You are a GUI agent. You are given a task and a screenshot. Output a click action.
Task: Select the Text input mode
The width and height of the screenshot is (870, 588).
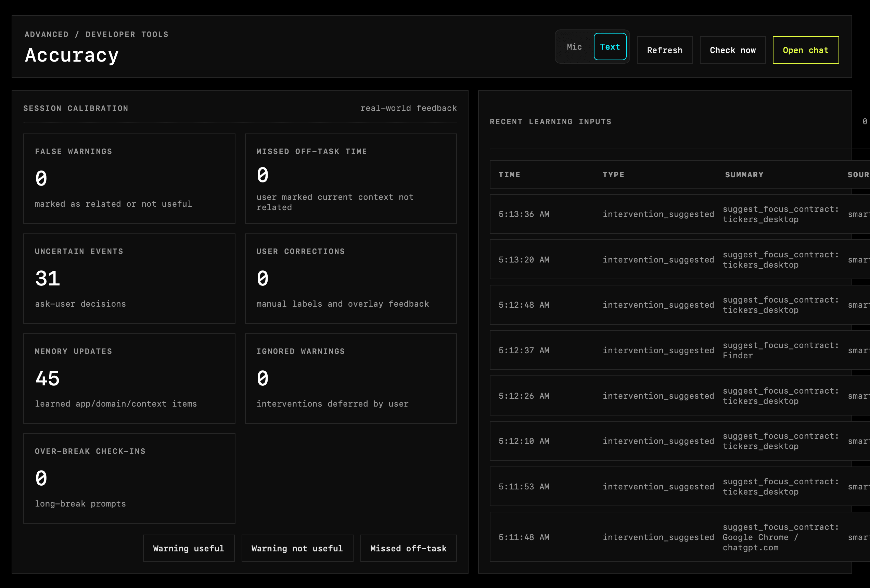tap(610, 47)
